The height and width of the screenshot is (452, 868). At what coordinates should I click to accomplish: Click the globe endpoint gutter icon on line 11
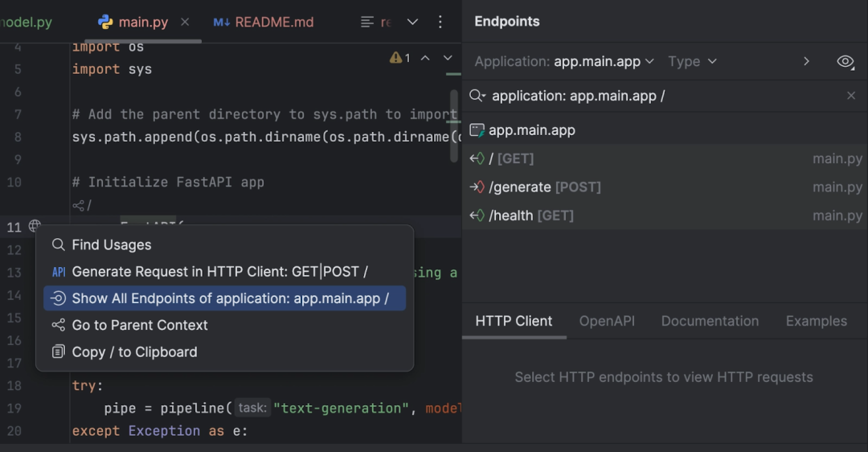(x=35, y=225)
